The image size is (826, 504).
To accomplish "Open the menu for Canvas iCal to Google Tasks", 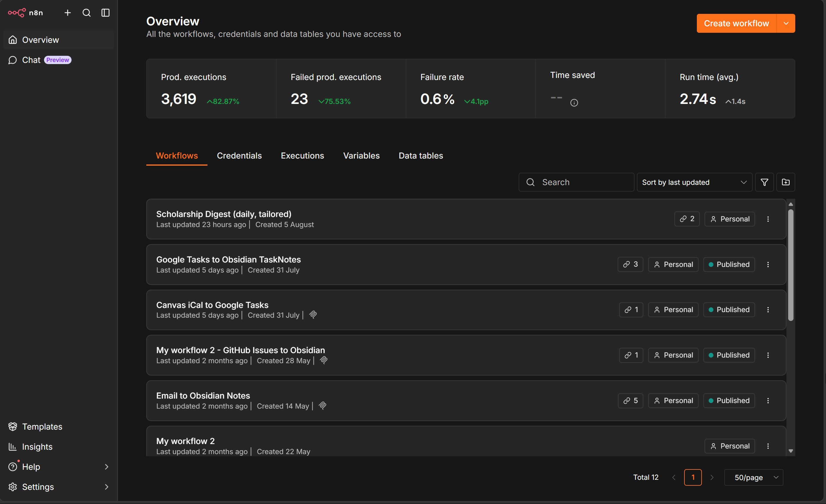I will tap(768, 310).
